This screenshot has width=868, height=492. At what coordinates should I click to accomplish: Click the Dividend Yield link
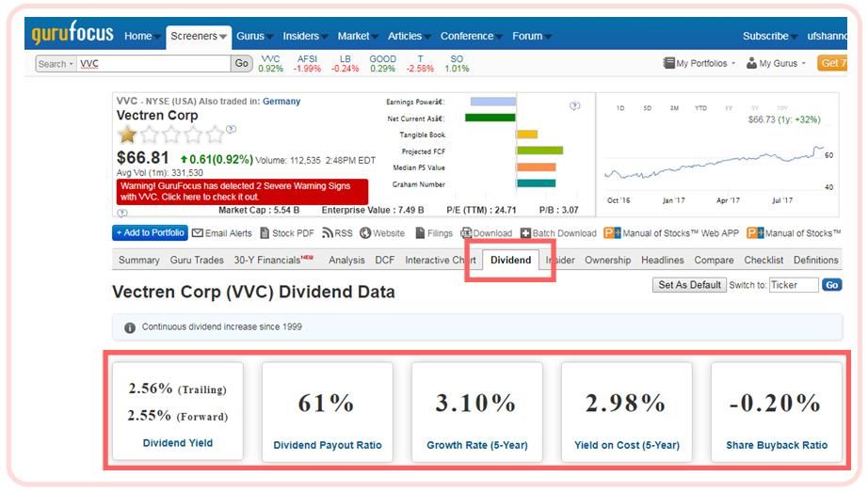tap(178, 443)
